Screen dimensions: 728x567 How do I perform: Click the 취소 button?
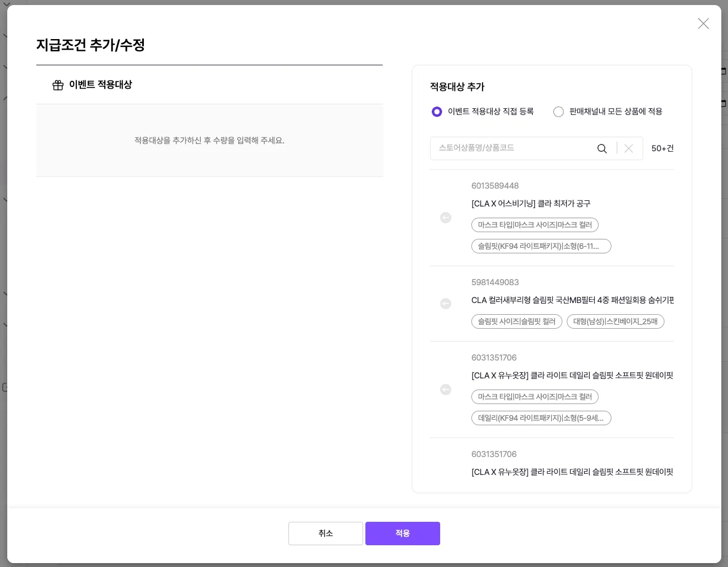[x=326, y=534]
